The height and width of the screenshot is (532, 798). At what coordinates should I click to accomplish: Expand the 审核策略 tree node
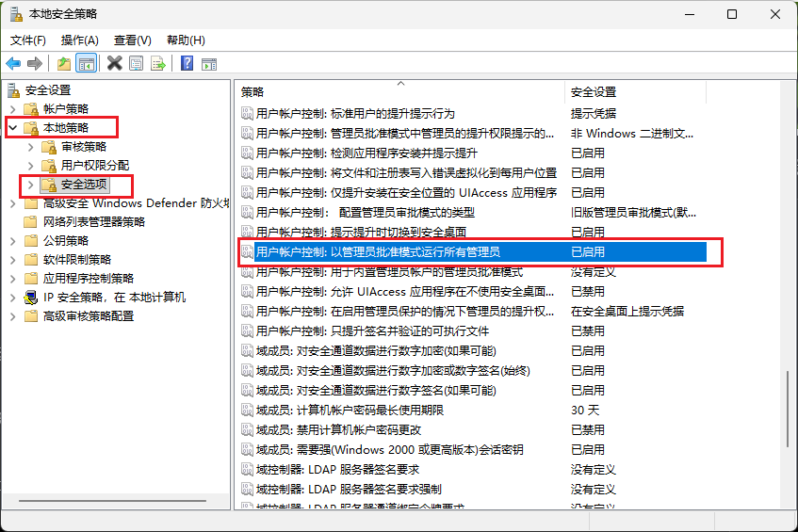(30, 147)
